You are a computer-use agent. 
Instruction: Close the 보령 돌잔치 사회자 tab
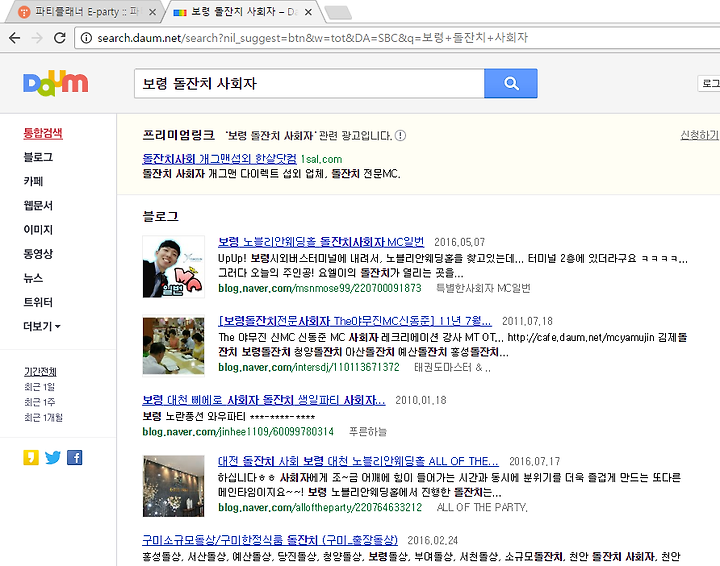[309, 12]
